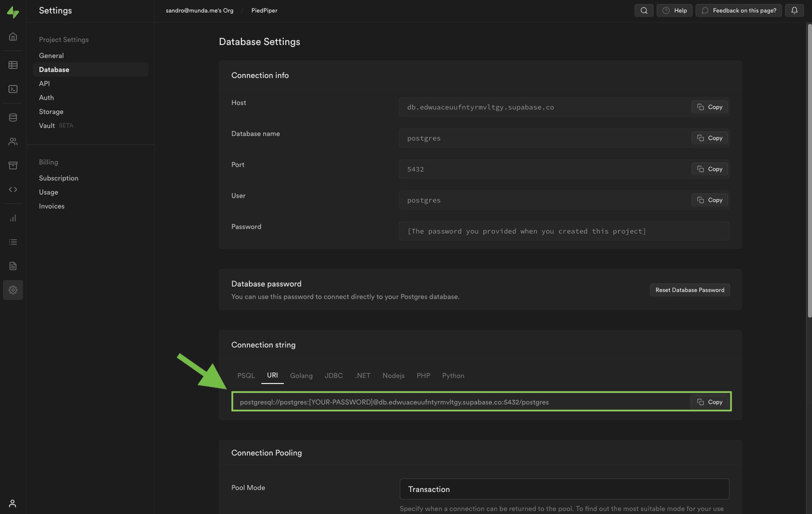Select the URI connection string tab
This screenshot has width=812, height=514.
click(272, 375)
